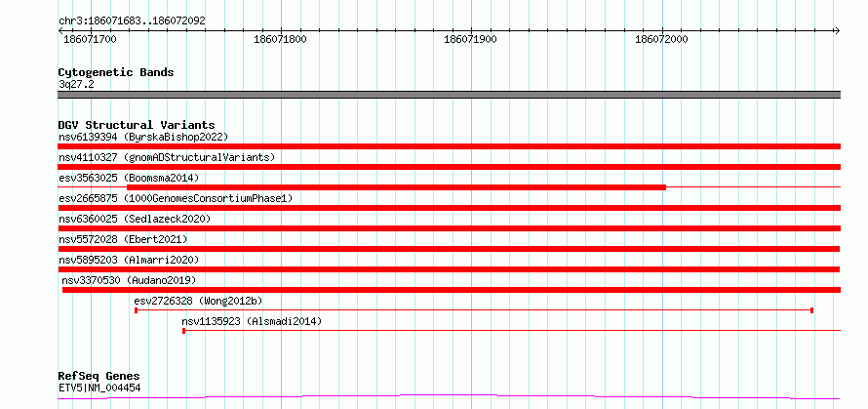
Task: Click ruler position 186071700
Action: tap(91, 39)
